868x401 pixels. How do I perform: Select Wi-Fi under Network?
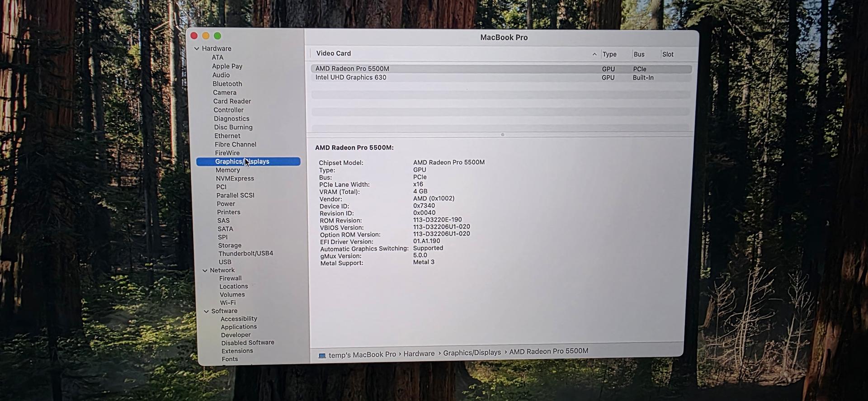(227, 303)
